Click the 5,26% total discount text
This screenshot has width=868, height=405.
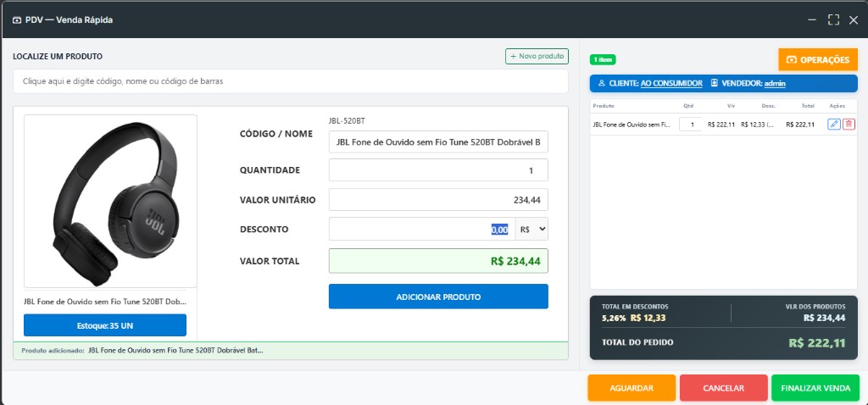(614, 318)
